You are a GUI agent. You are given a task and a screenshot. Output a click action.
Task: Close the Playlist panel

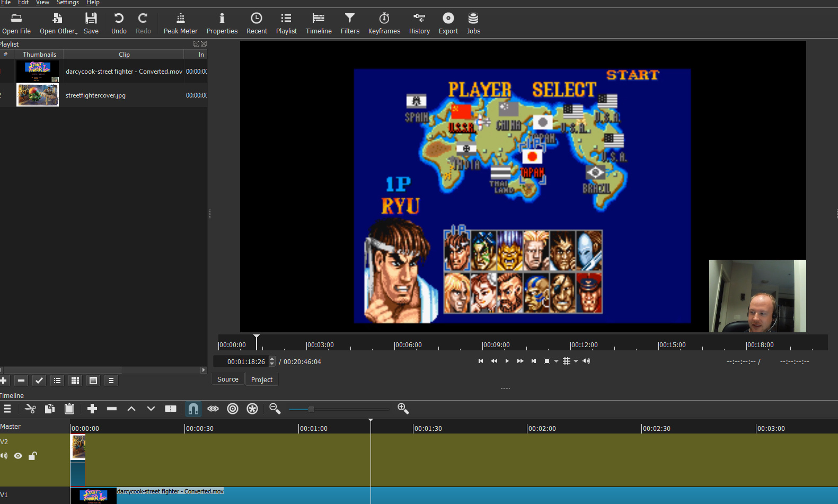(x=204, y=44)
